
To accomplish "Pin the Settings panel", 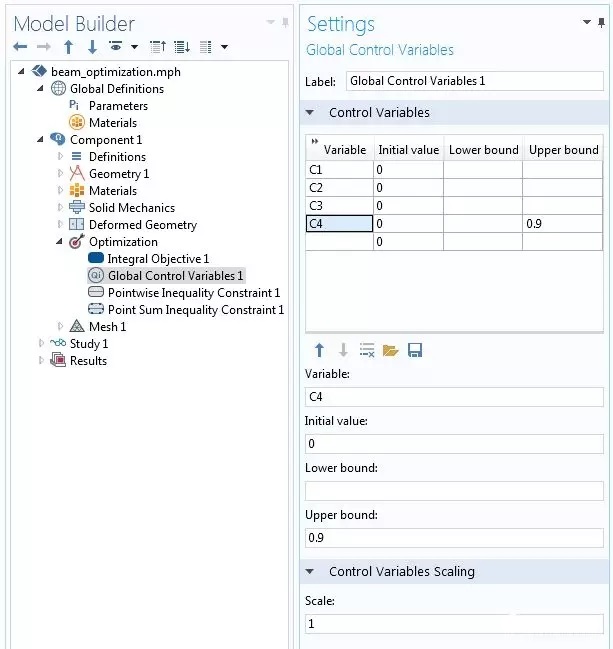I will click(x=601, y=22).
